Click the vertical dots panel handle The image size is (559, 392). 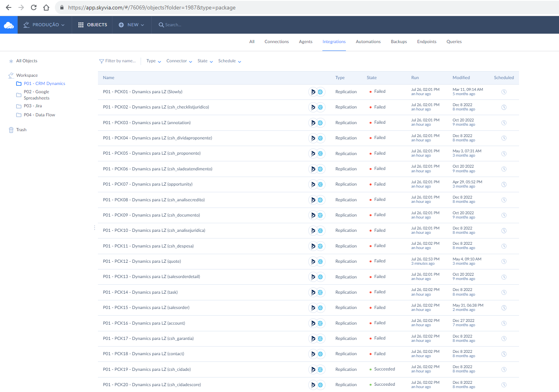pyautogui.click(x=94, y=228)
